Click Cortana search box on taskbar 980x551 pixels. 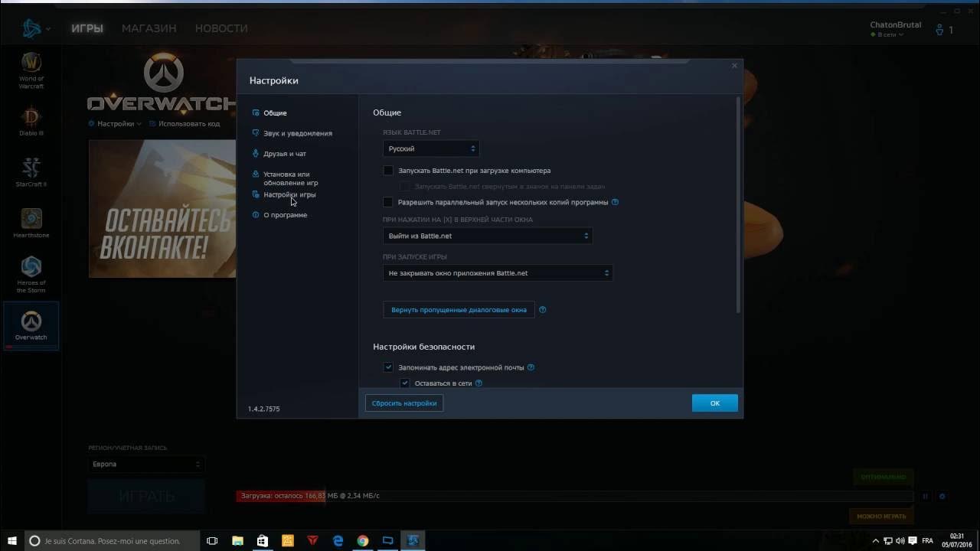pos(111,540)
